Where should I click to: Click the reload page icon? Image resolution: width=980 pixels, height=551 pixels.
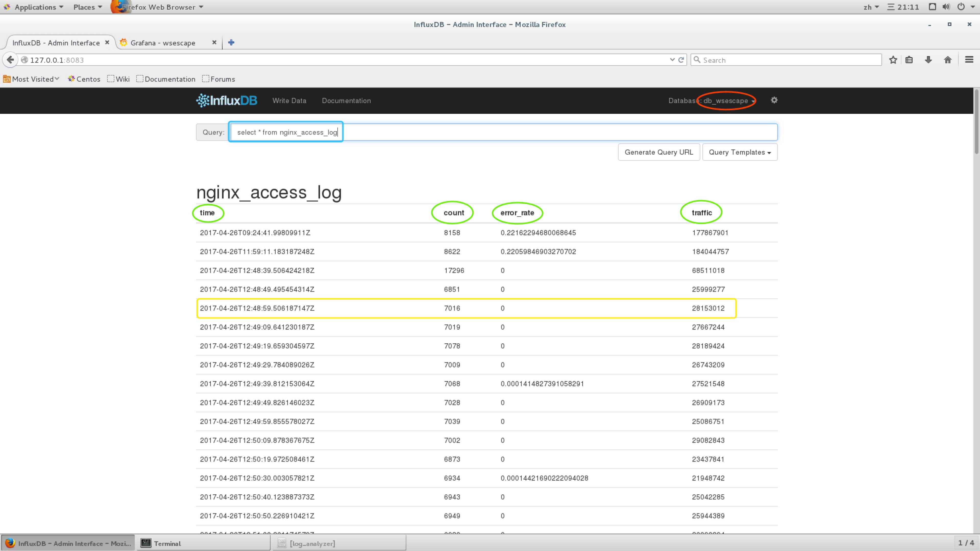point(681,60)
